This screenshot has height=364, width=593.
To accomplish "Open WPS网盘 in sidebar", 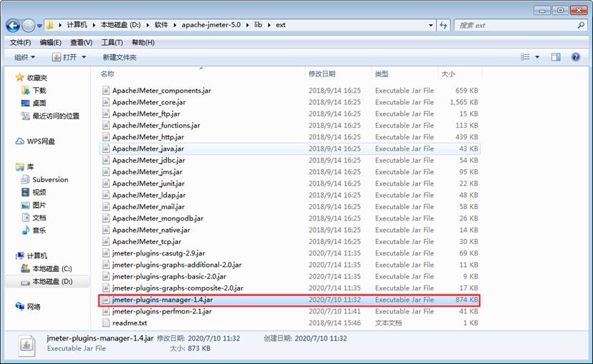I will 41,141.
